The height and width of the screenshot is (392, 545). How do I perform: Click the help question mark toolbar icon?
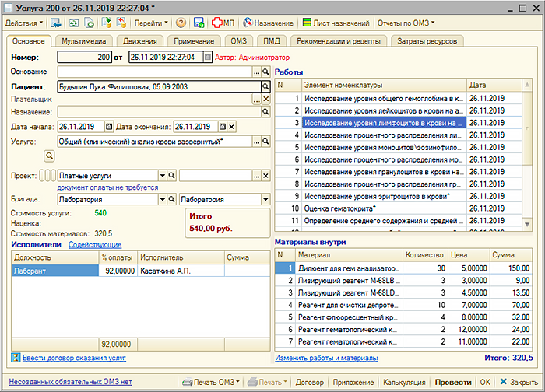[181, 23]
